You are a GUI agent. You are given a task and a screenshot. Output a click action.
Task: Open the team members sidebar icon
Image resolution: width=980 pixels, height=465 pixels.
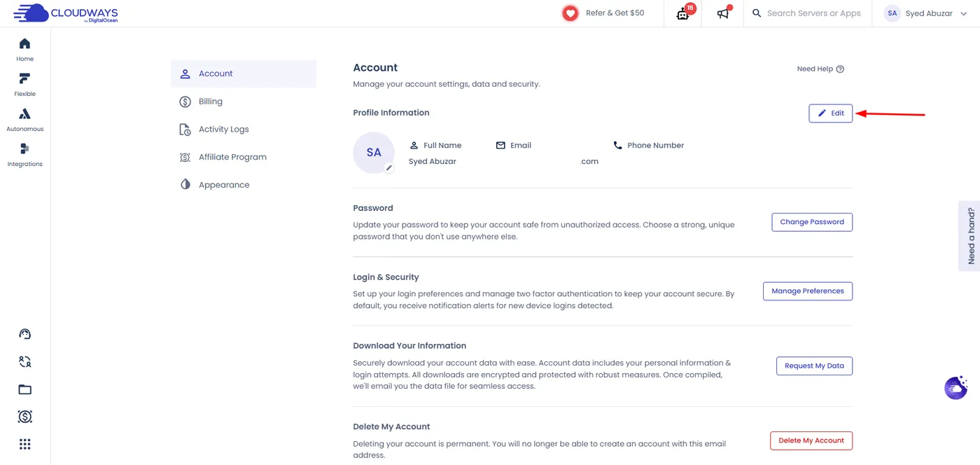pyautogui.click(x=25, y=361)
